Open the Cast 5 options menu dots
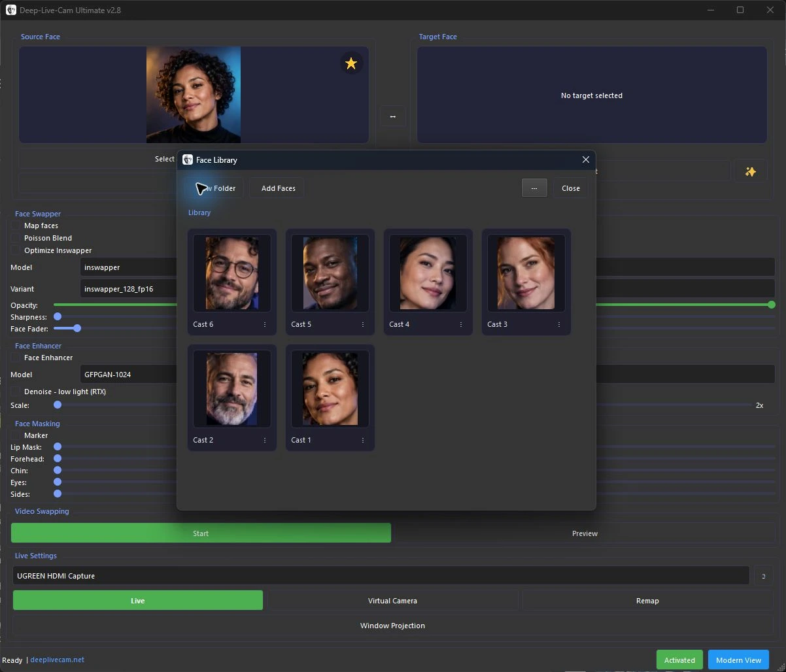Screen dimensions: 786x672 point(363,324)
